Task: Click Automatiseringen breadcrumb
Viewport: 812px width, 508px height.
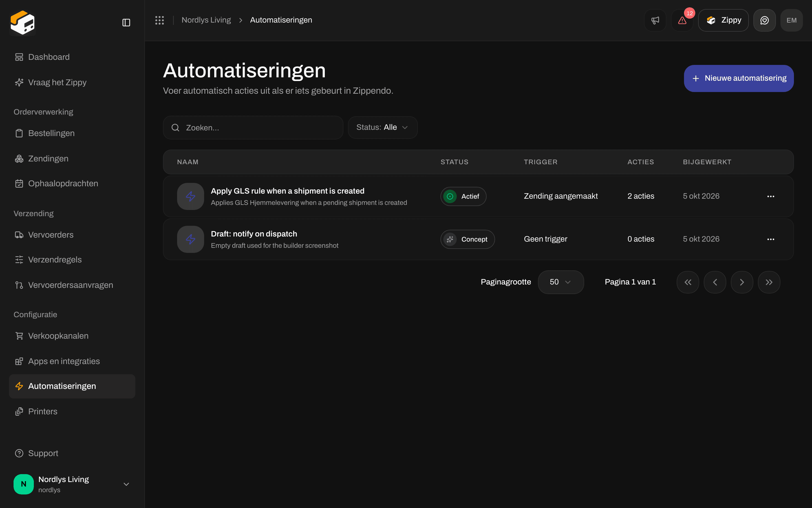Action: click(281, 20)
